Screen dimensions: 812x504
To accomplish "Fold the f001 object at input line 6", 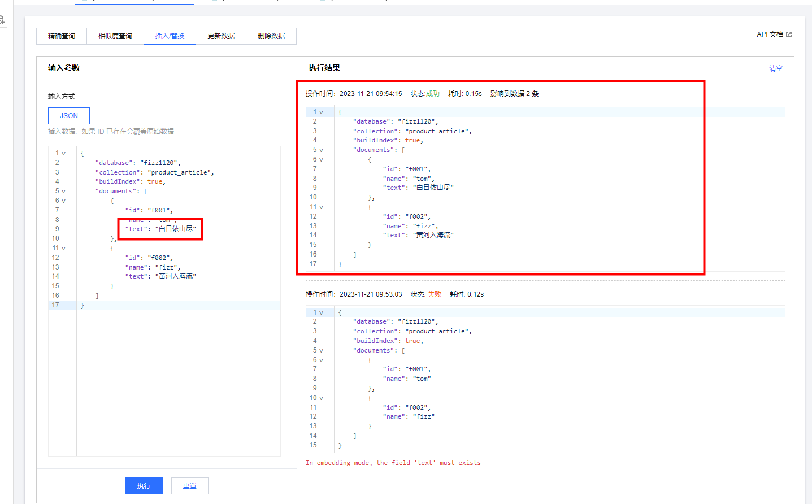I will tap(63, 201).
